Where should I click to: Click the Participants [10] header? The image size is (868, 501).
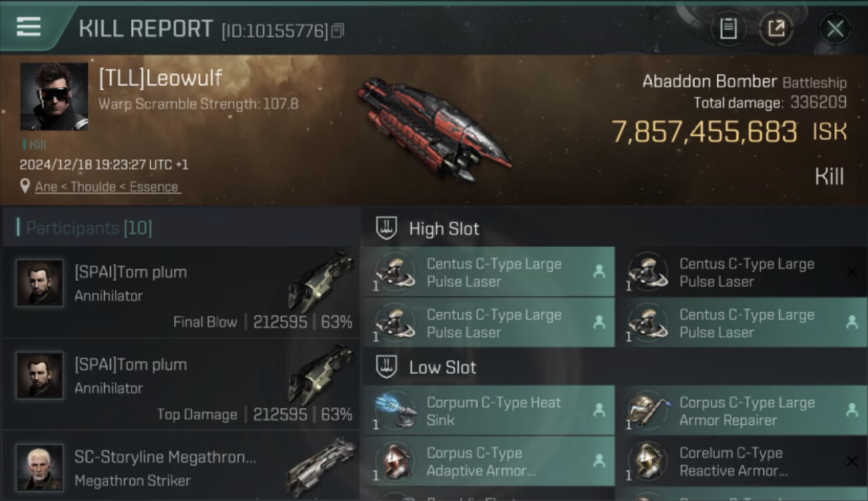pyautogui.click(x=89, y=228)
